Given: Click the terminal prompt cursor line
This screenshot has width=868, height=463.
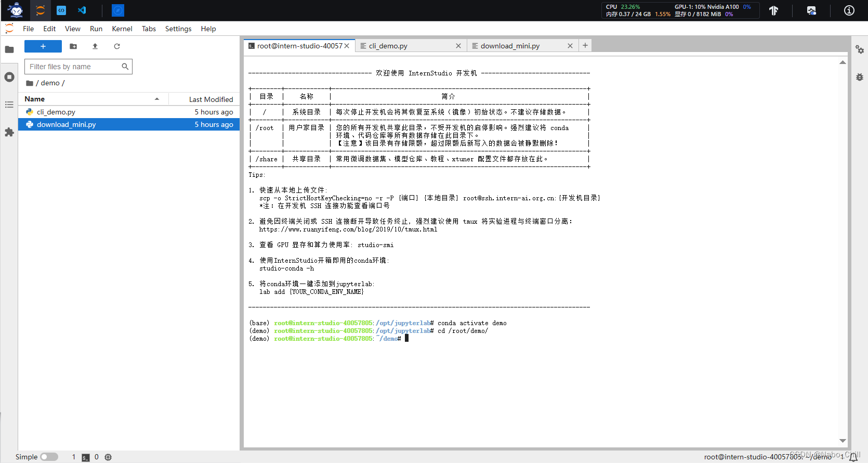Looking at the screenshot, I should click(328, 339).
